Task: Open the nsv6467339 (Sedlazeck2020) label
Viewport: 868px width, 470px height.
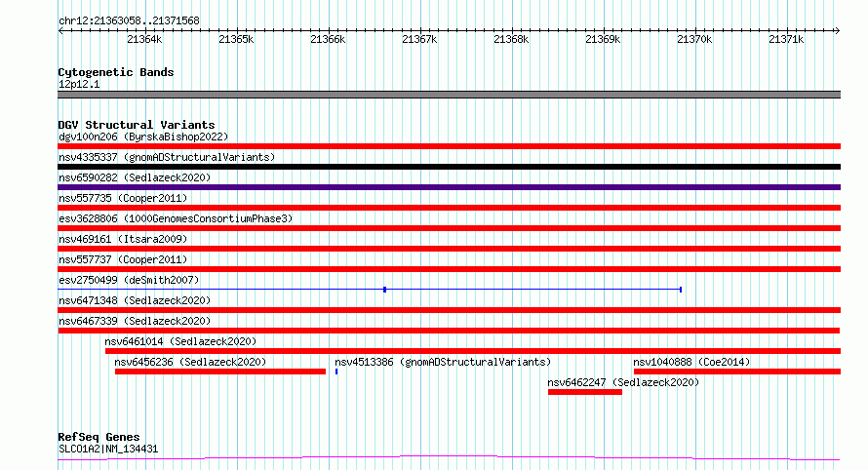Action: pyautogui.click(x=135, y=321)
